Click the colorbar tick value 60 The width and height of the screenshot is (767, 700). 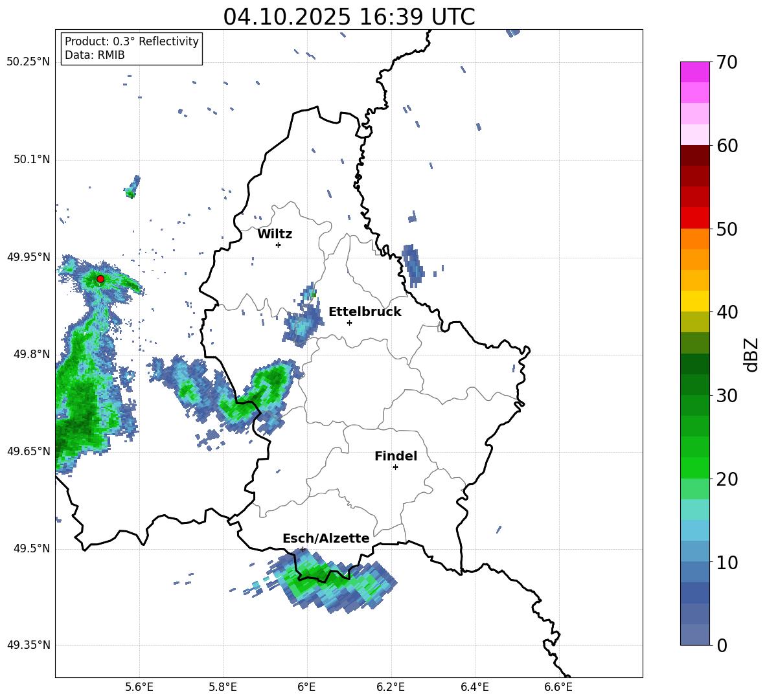[x=727, y=146]
